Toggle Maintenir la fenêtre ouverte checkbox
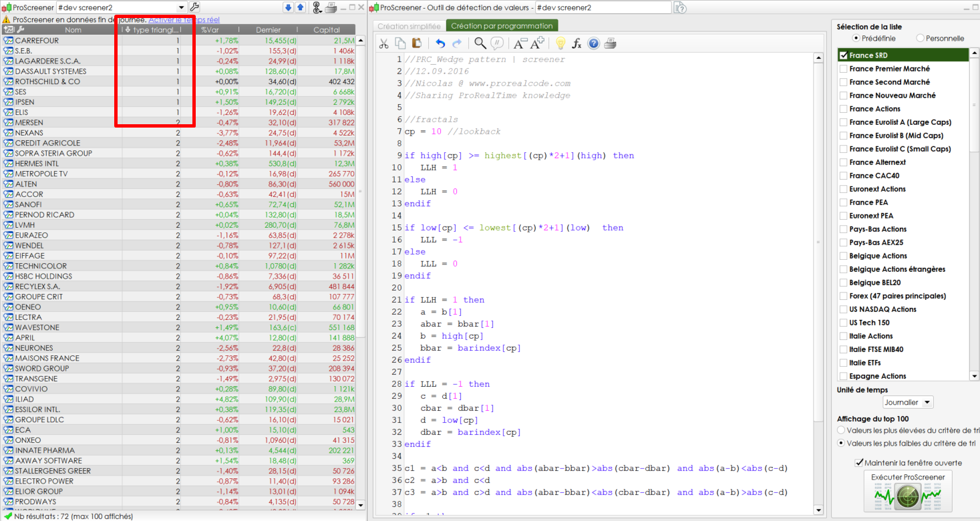 pyautogui.click(x=859, y=463)
